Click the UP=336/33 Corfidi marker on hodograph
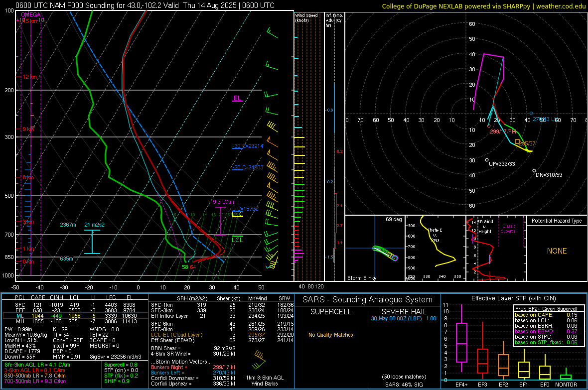The image size is (588, 390). (x=487, y=160)
